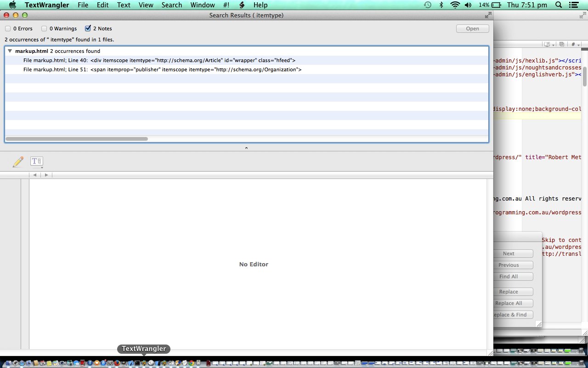588x368 pixels.
Task: Go to next document with right arrow
Action: point(46,175)
